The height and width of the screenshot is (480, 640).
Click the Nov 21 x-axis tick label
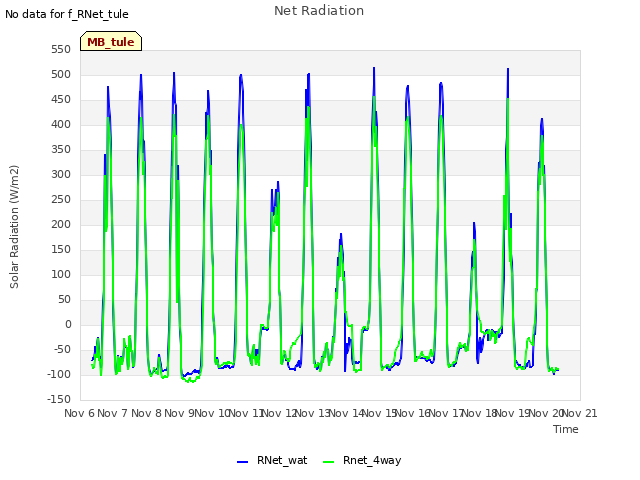[x=580, y=413]
